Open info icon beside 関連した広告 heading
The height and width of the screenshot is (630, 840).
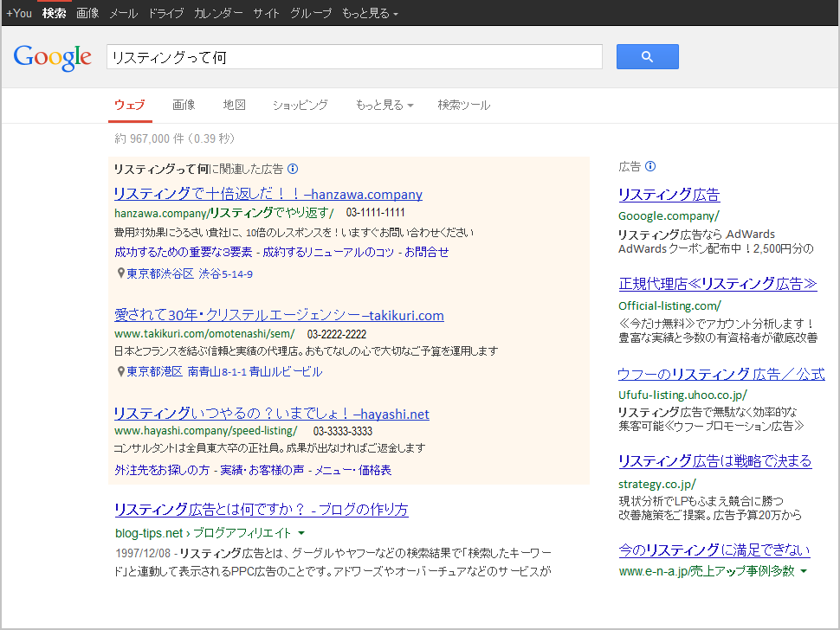(293, 169)
